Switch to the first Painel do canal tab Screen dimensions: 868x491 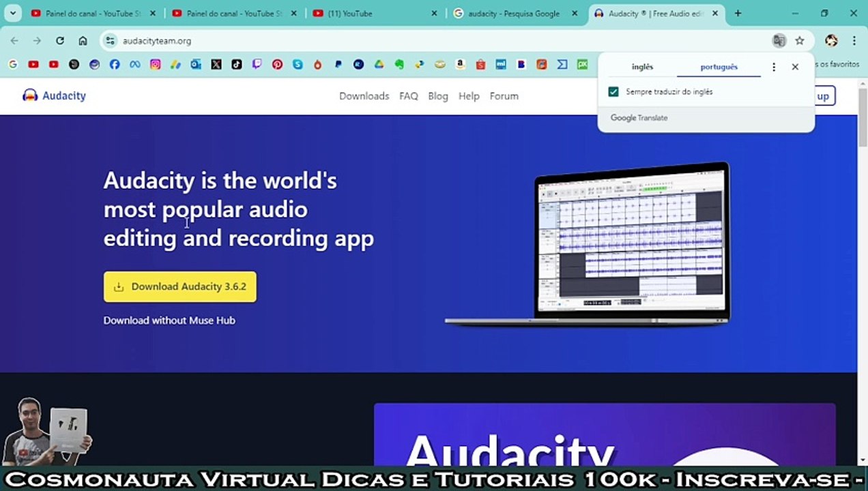[93, 13]
